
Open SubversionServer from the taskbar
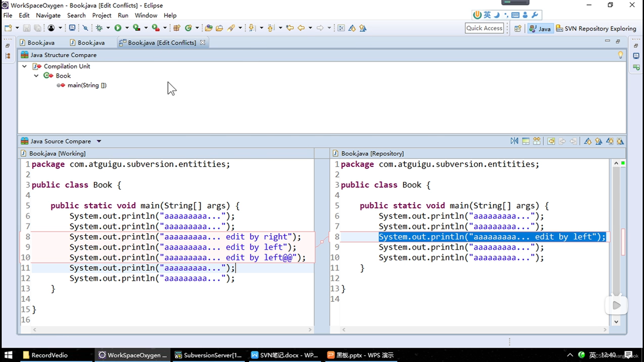(209, 355)
